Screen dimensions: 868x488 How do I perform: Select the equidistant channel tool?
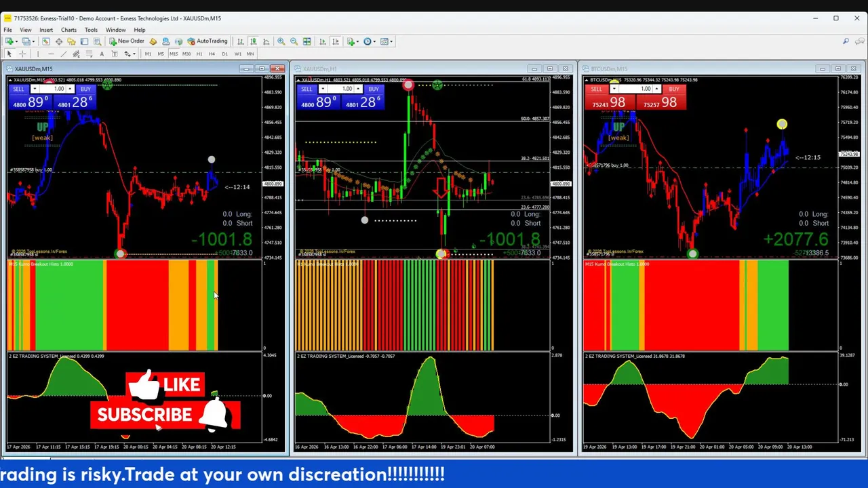pyautogui.click(x=76, y=54)
